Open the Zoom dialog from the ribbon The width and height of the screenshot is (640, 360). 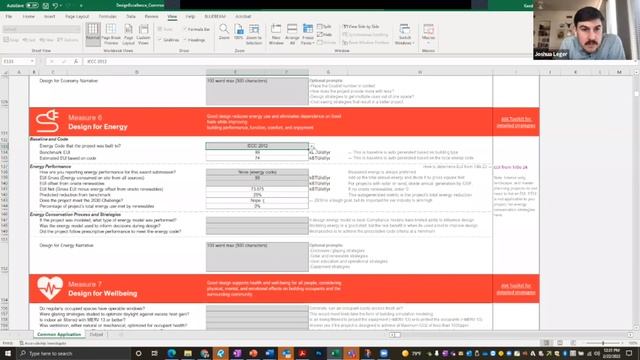coord(224,32)
